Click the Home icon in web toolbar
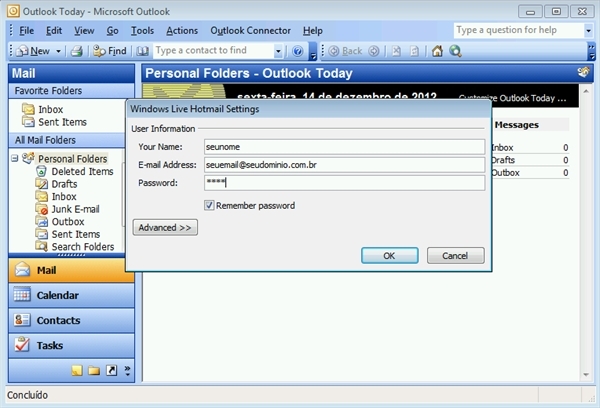Image resolution: width=600 pixels, height=408 pixels. click(x=437, y=51)
